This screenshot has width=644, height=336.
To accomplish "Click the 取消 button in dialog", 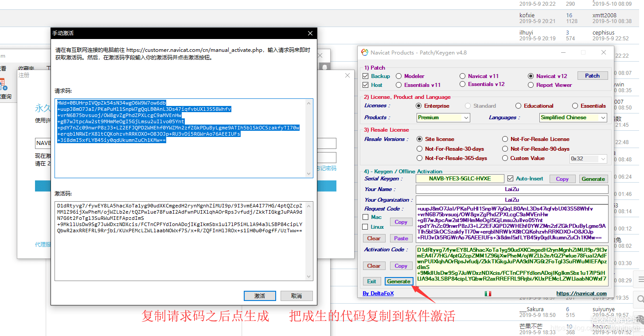I will tap(297, 296).
